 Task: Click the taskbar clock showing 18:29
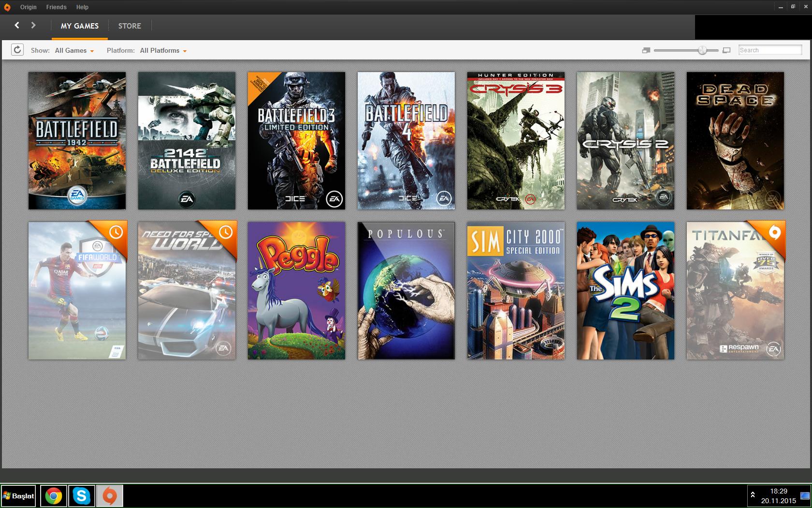coord(778,496)
